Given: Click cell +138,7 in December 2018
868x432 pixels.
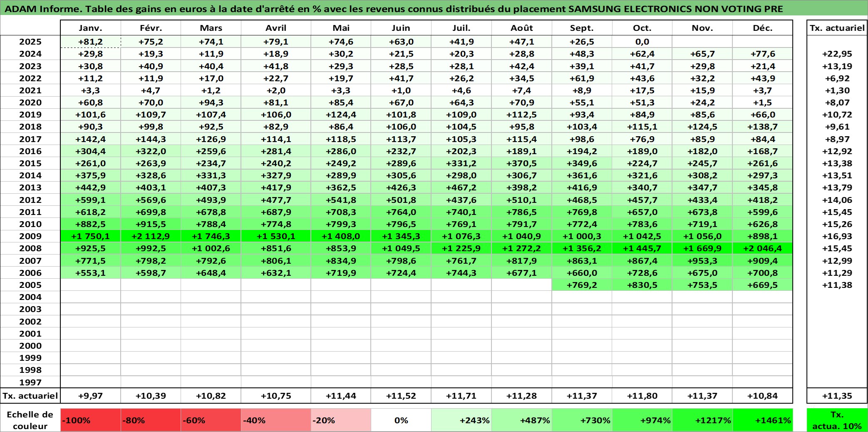Looking at the screenshot, I should [762, 127].
